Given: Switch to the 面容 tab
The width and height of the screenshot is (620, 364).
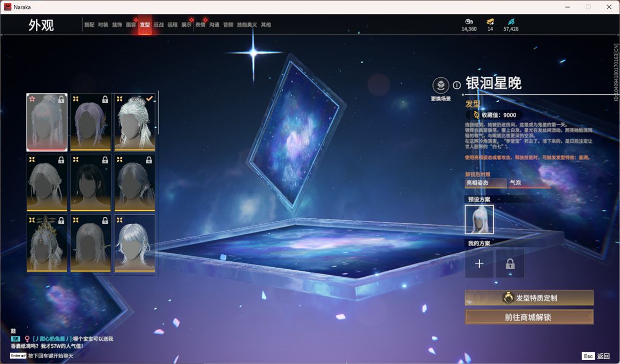Looking at the screenshot, I should click(x=131, y=25).
